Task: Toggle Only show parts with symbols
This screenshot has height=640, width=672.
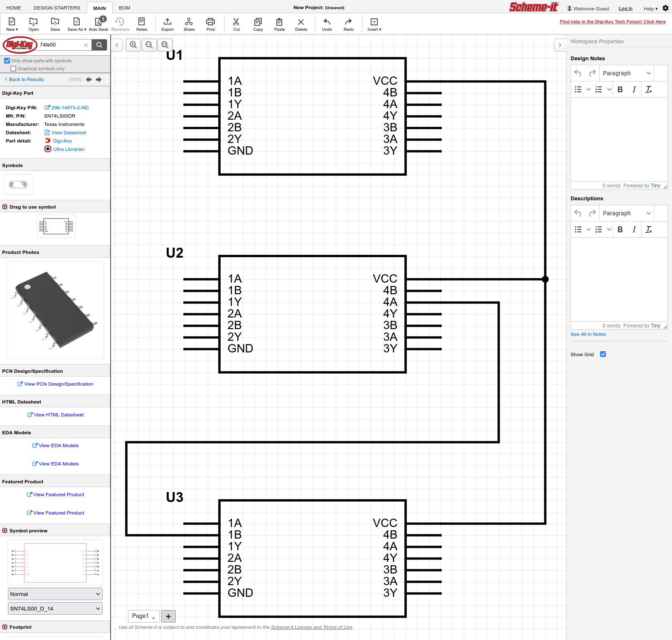Action: coord(7,61)
